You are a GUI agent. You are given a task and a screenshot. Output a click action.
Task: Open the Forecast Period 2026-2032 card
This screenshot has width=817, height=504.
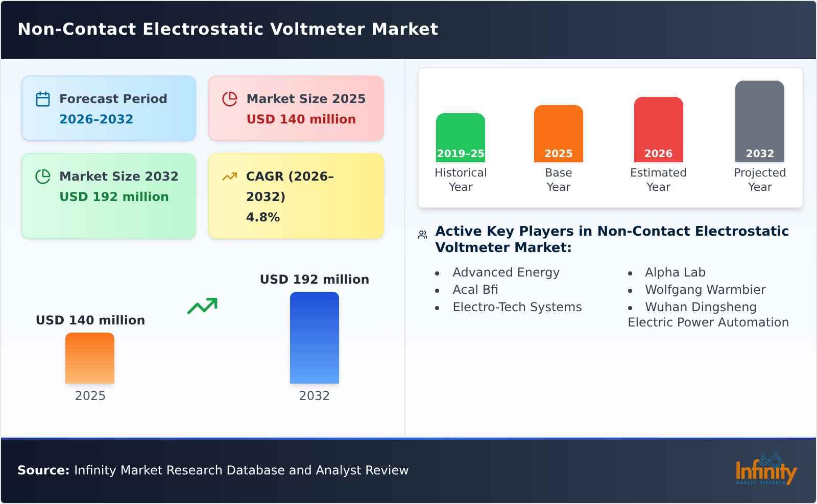[109, 108]
